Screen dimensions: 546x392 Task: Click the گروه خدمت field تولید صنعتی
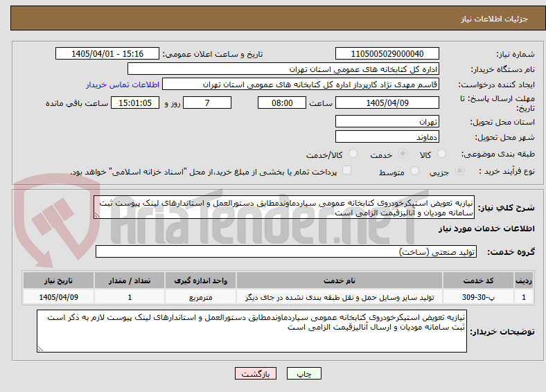(x=286, y=251)
